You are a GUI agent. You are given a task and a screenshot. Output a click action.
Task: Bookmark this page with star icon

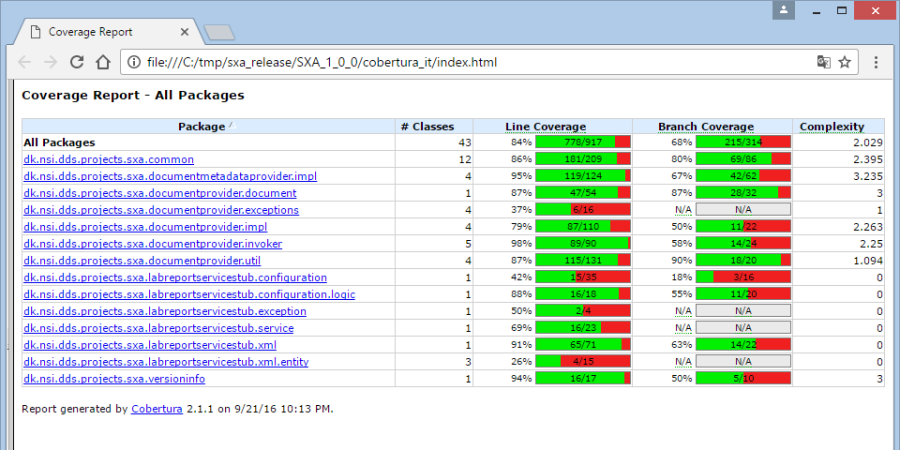(845, 62)
